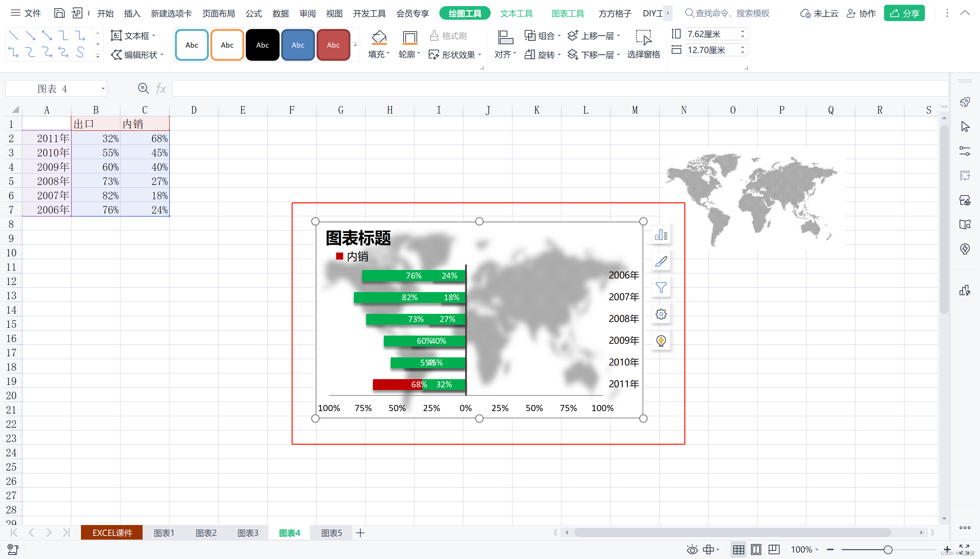Click the formula bar input
Image resolution: width=980 pixels, height=559 pixels.
(x=560, y=89)
